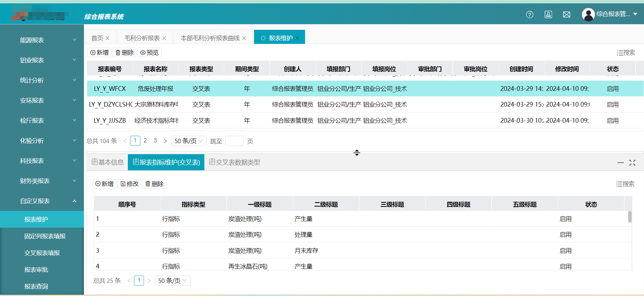Screen dimensions: 644x296
Task: Open lower 50 条/页 page size dropdown
Action: pyautogui.click(x=172, y=281)
